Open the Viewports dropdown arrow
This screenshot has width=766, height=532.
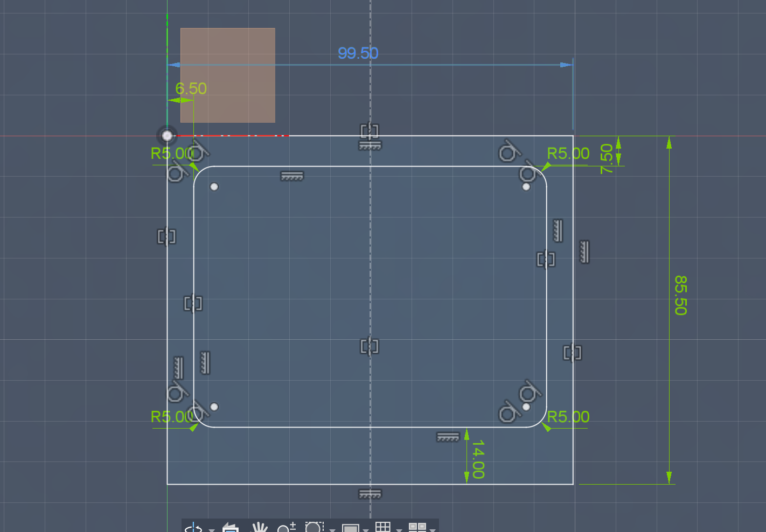click(433, 530)
